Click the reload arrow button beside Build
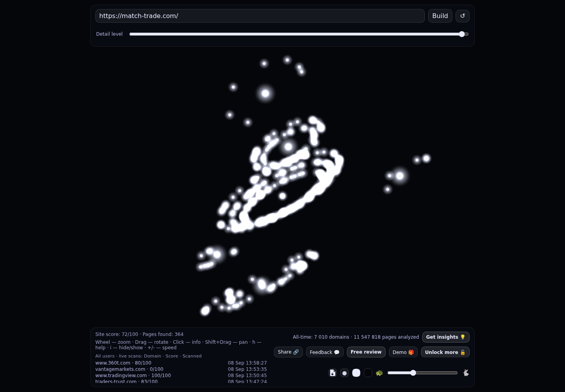Viewport: 565px width, 392px height. click(462, 16)
